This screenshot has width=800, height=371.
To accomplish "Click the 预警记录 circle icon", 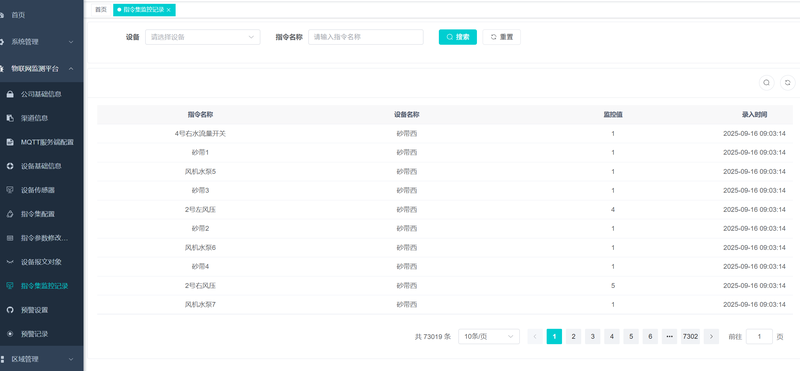I will 10,334.
